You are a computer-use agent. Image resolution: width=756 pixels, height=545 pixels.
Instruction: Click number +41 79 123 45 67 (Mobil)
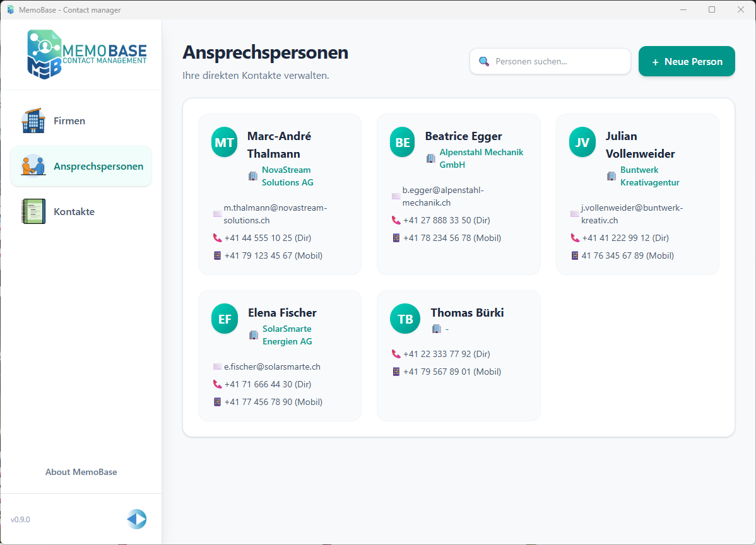(x=273, y=255)
